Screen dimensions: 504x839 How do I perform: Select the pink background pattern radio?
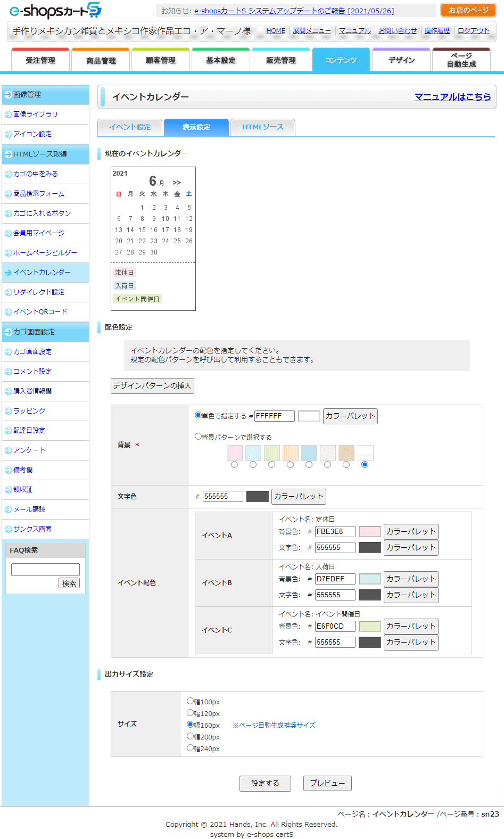pyautogui.click(x=234, y=465)
